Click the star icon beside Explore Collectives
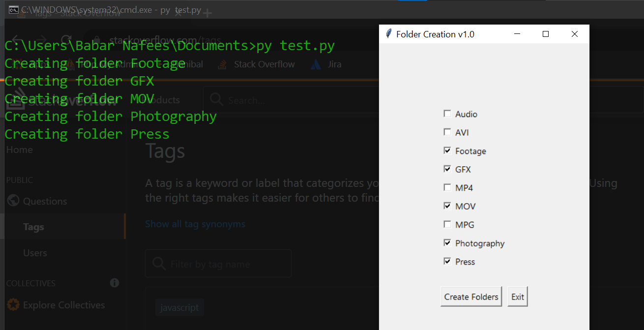Image resolution: width=644 pixels, height=330 pixels. coord(14,305)
